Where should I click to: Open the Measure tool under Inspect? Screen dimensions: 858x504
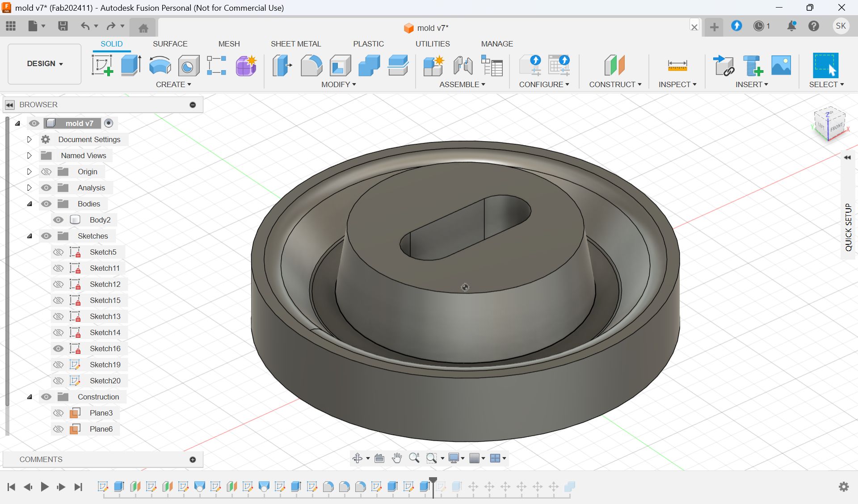[677, 66]
